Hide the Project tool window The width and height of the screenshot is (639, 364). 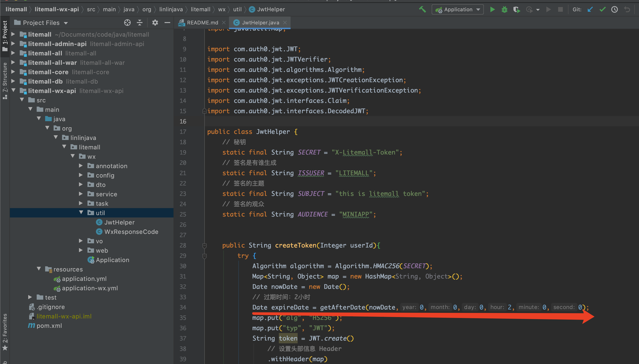pos(167,23)
